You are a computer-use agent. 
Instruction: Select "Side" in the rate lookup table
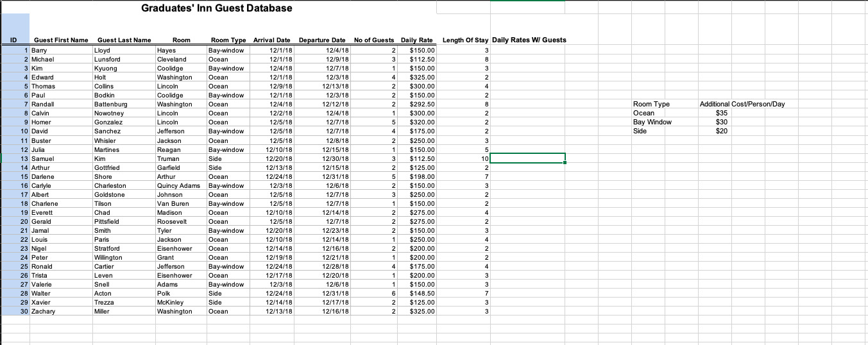coord(640,131)
